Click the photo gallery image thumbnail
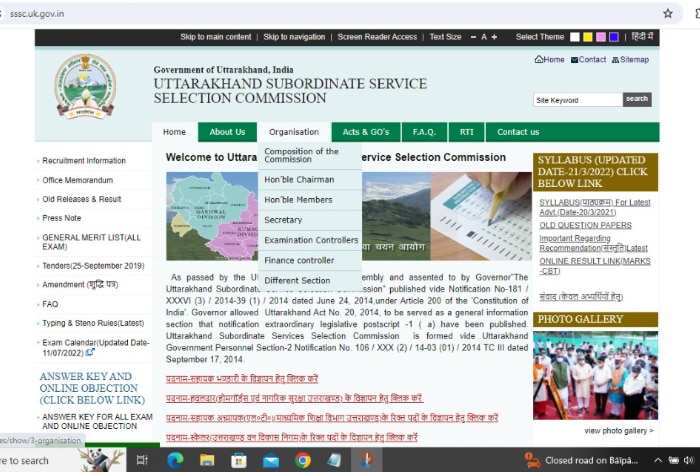 595,376
